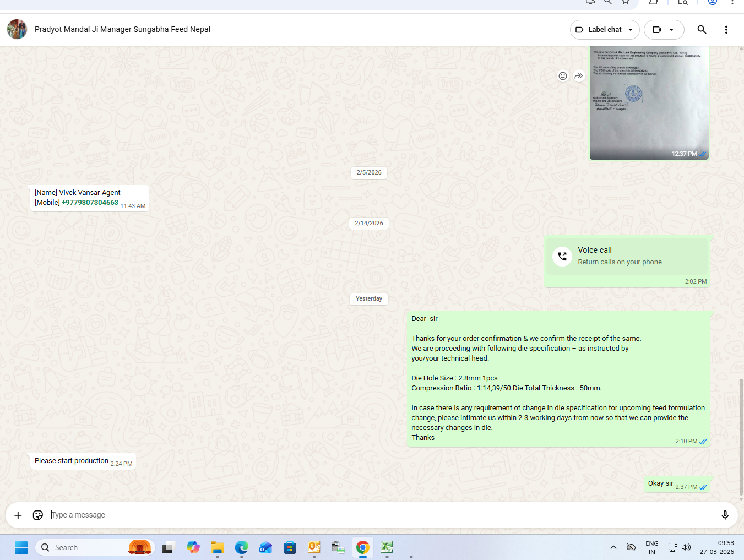Screen dimensions: 744x560
Task: Click the voice call phone icon
Action: pyautogui.click(x=562, y=256)
